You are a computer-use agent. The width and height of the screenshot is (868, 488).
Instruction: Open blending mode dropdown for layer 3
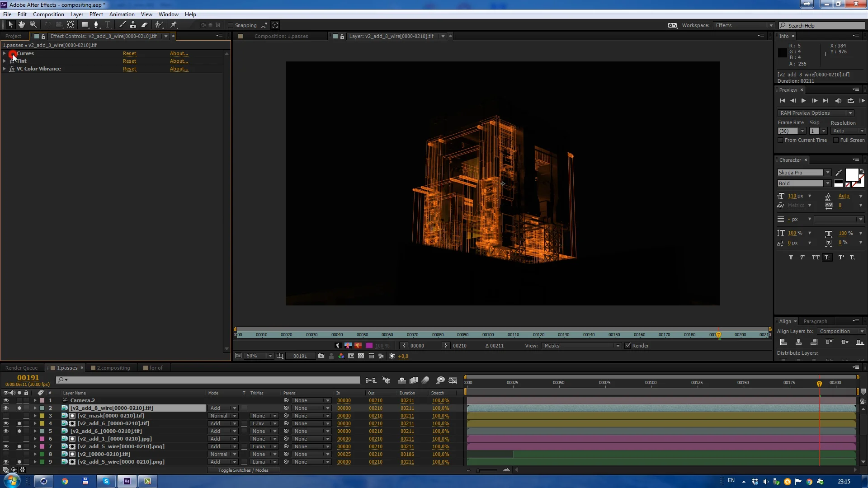pos(223,416)
